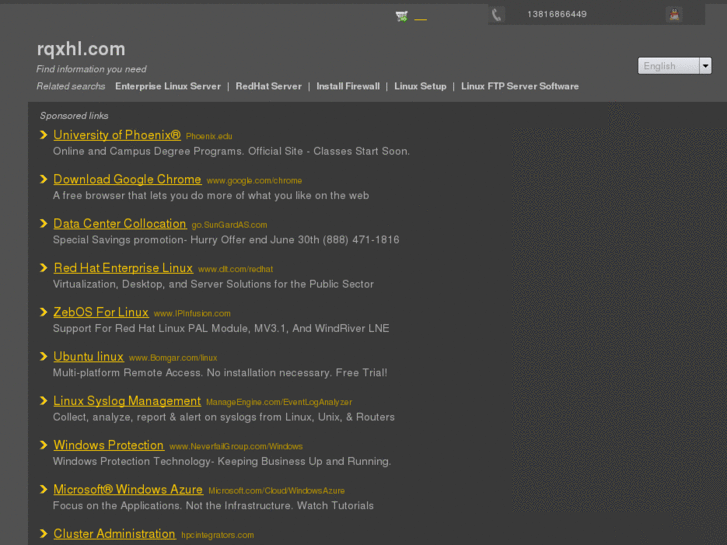Viewport: 727px width, 545px height.
Task: Open RedHat Server related search
Action: point(268,86)
